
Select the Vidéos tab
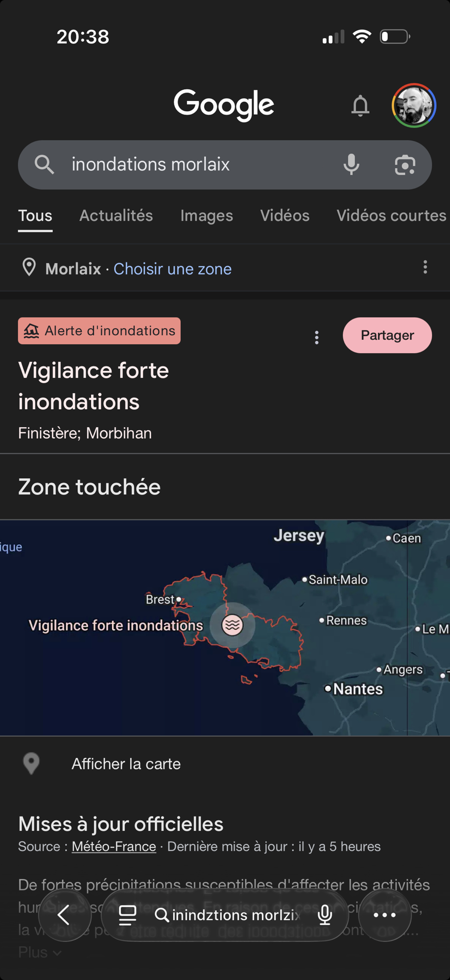point(284,216)
